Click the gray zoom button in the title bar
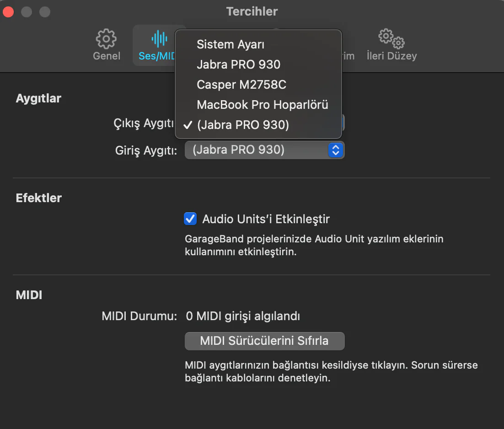 coord(45,12)
